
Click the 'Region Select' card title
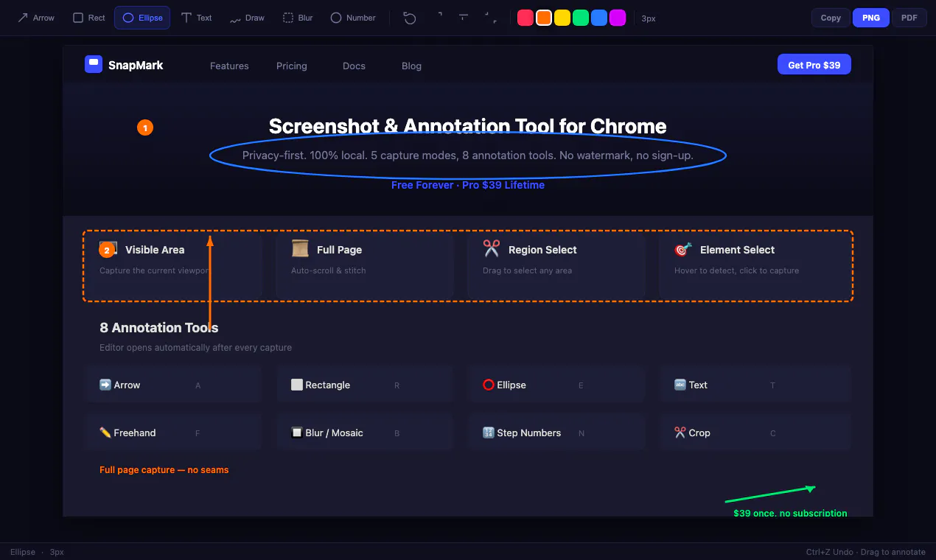coord(542,250)
